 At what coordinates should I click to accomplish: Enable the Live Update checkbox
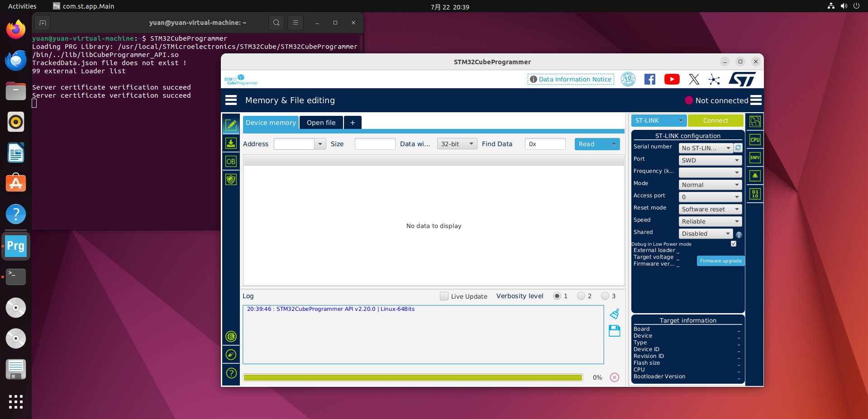[444, 296]
